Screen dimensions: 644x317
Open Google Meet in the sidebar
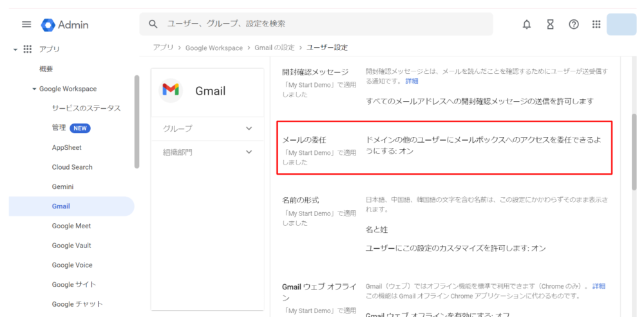pos(71,226)
